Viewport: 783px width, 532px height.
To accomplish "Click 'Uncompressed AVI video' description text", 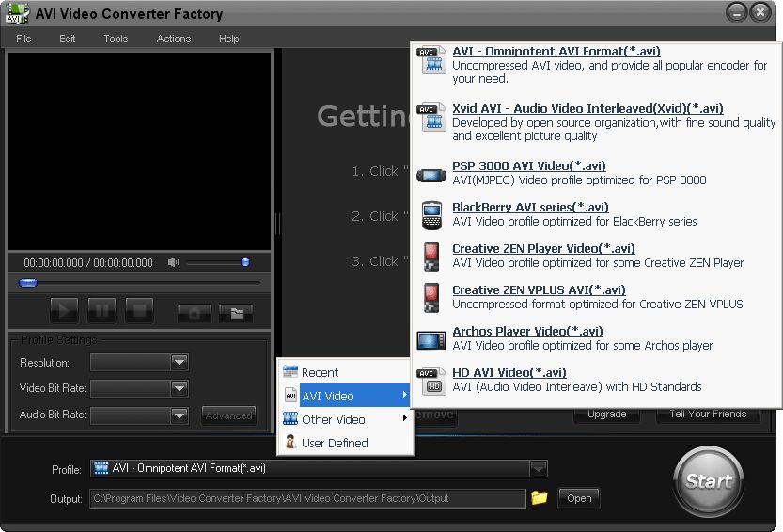I will (609, 72).
